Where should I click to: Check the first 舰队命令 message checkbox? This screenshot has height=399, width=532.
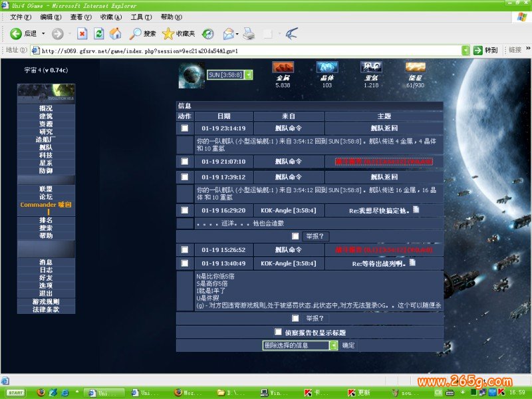point(186,126)
